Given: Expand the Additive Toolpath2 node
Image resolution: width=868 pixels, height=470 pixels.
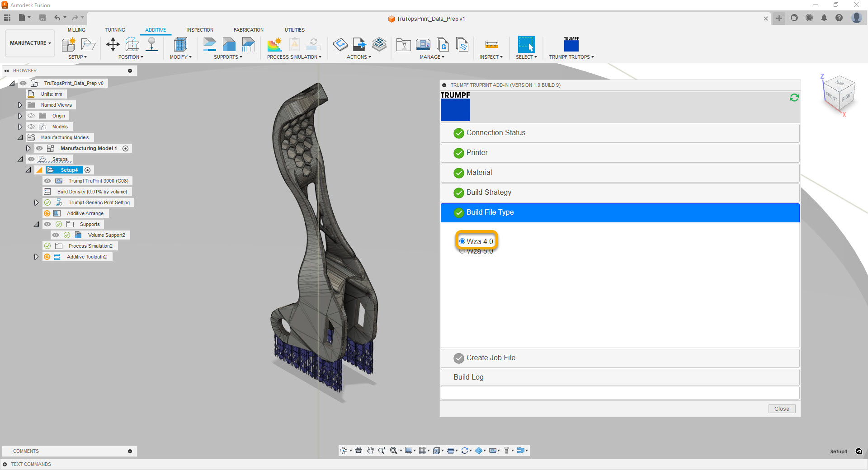Looking at the screenshot, I should pos(36,257).
